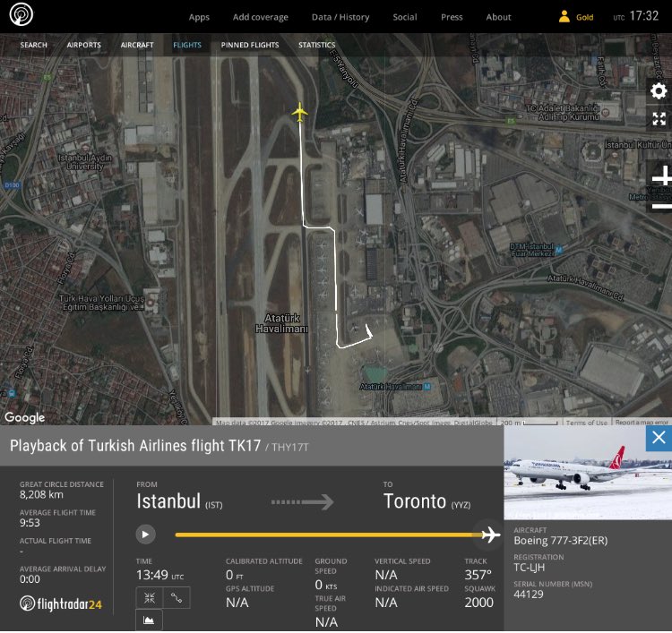Open the Apps menu
This screenshot has width=672, height=633.
pyautogui.click(x=199, y=17)
